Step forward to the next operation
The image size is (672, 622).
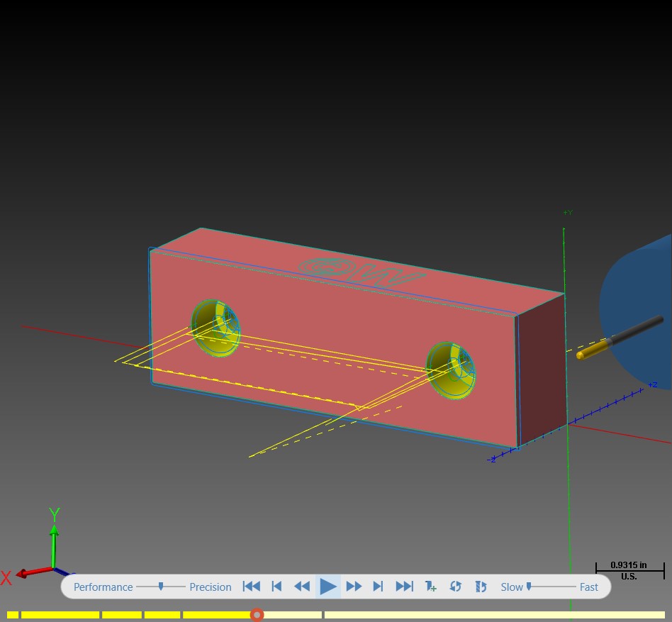click(x=378, y=587)
